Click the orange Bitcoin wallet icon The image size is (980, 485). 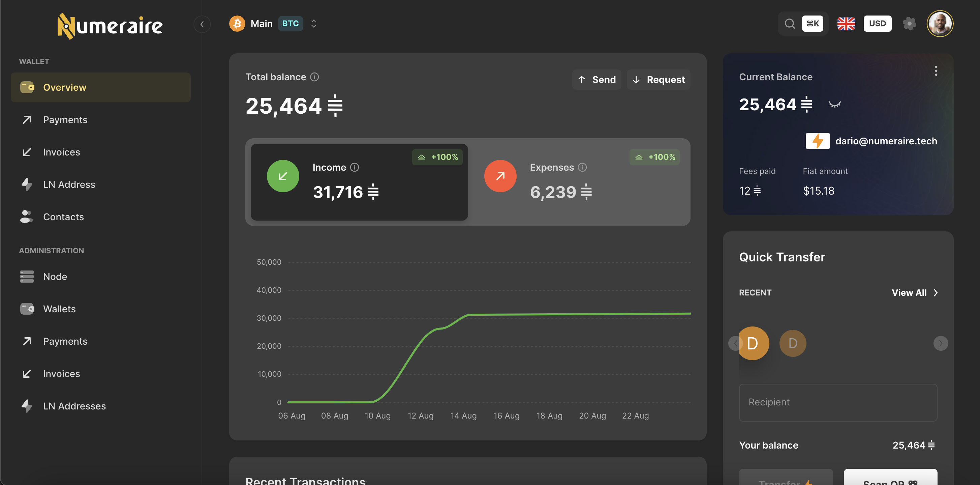[237, 24]
